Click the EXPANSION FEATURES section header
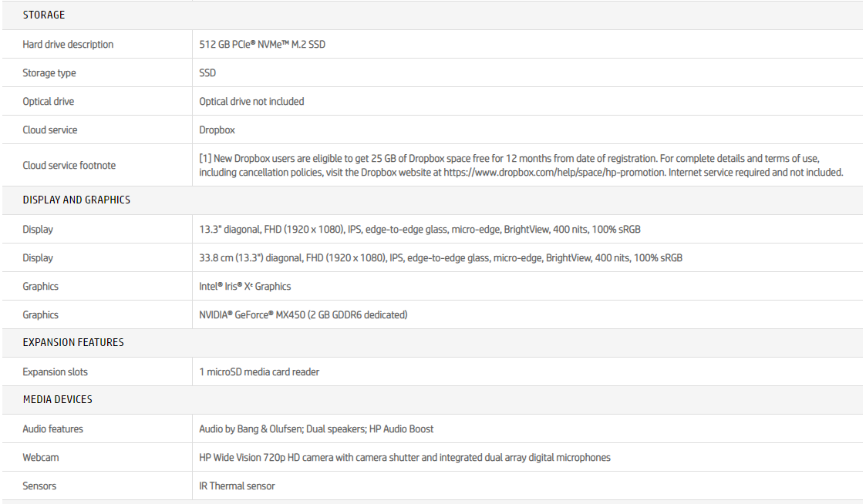Image resolution: width=866 pixels, height=504 pixels. (73, 343)
